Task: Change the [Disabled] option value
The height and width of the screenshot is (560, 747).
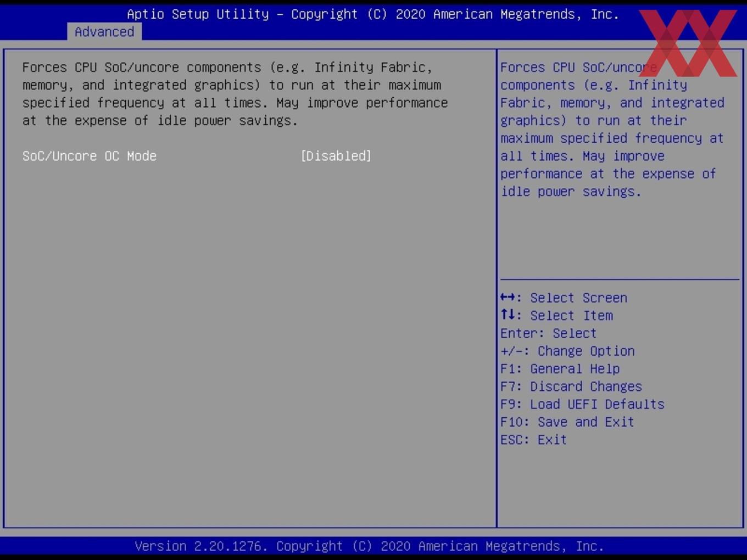Action: 336,156
